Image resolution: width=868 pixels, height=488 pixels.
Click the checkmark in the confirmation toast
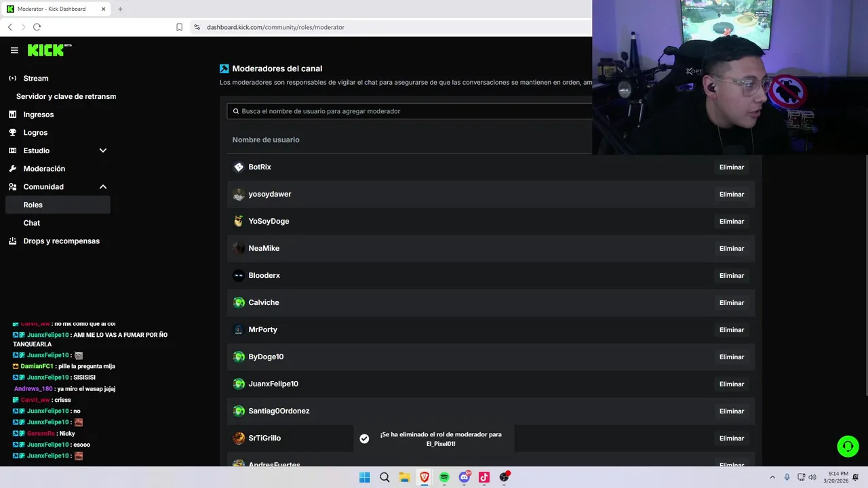[x=364, y=439]
